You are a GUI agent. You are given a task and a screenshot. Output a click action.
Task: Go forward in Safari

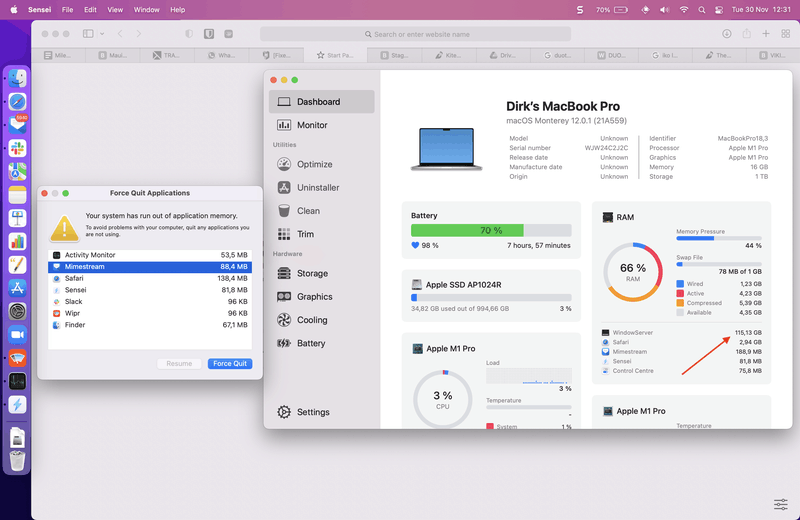point(139,34)
